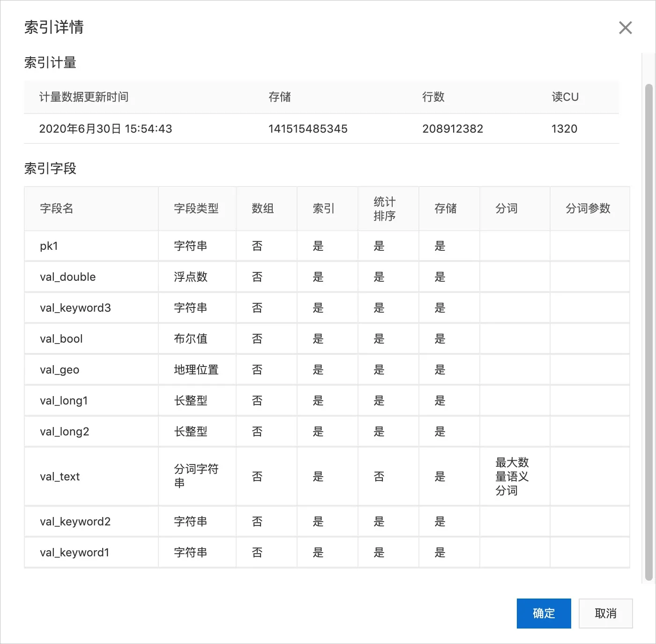The image size is (656, 644).
Task: Select the 计量数据更新时间 column header
Action: pos(84,97)
